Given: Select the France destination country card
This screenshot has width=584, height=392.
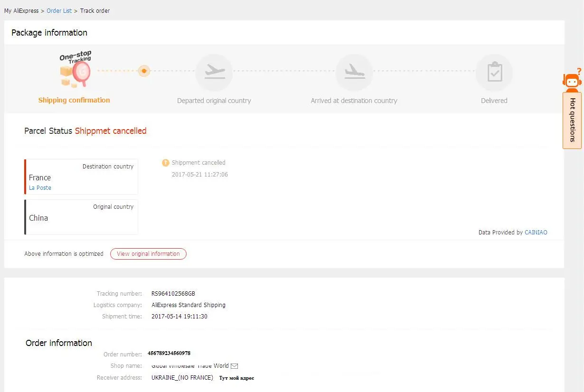Looking at the screenshot, I should coord(81,177).
